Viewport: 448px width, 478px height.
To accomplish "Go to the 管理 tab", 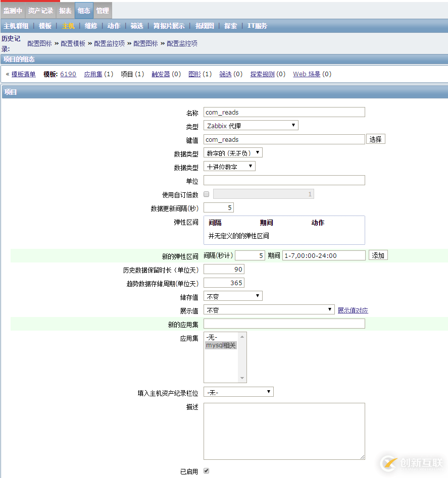I will tap(103, 11).
